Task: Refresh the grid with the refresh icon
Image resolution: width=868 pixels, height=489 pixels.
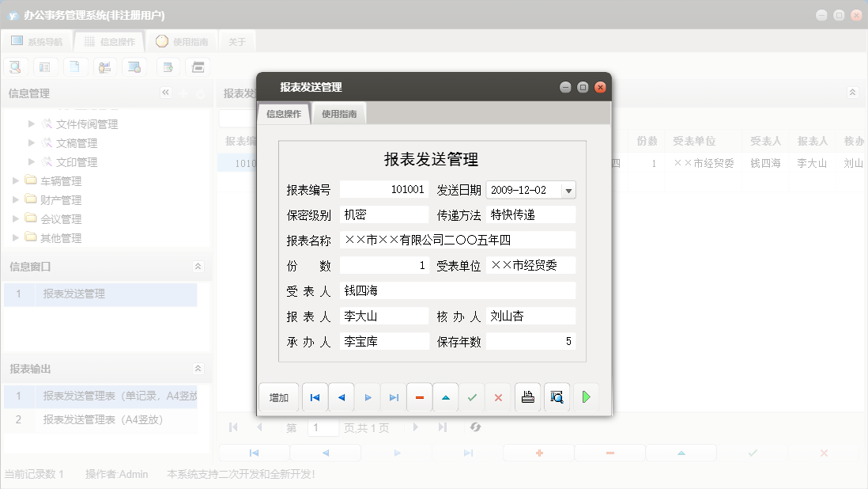Action: coord(475,427)
